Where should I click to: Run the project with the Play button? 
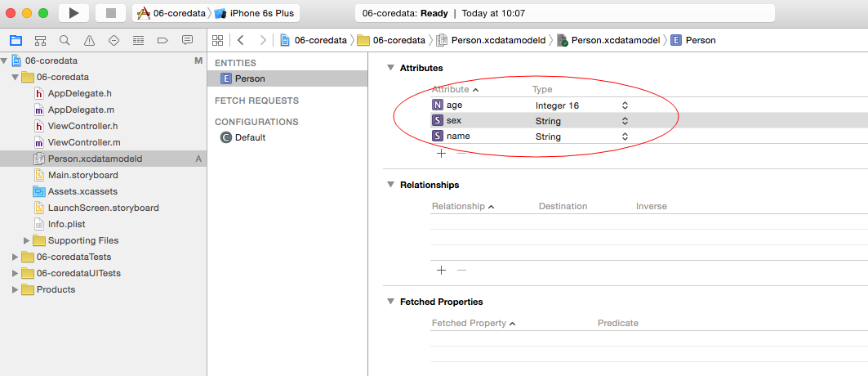[x=73, y=13]
